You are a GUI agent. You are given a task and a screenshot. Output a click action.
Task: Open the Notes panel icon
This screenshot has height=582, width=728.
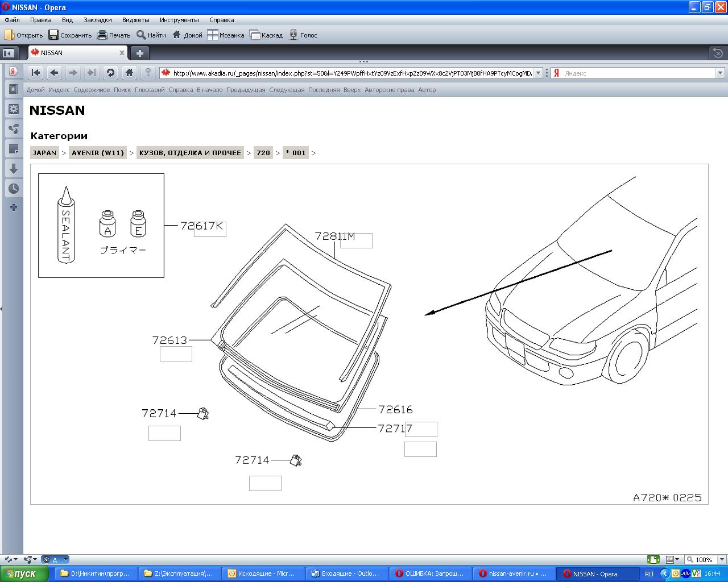pyautogui.click(x=14, y=149)
